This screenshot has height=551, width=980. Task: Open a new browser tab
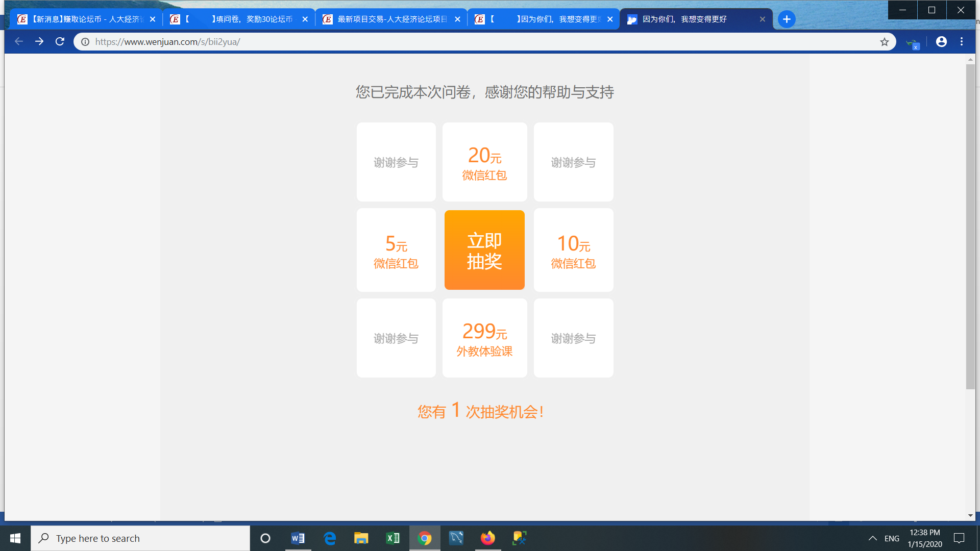tap(787, 19)
